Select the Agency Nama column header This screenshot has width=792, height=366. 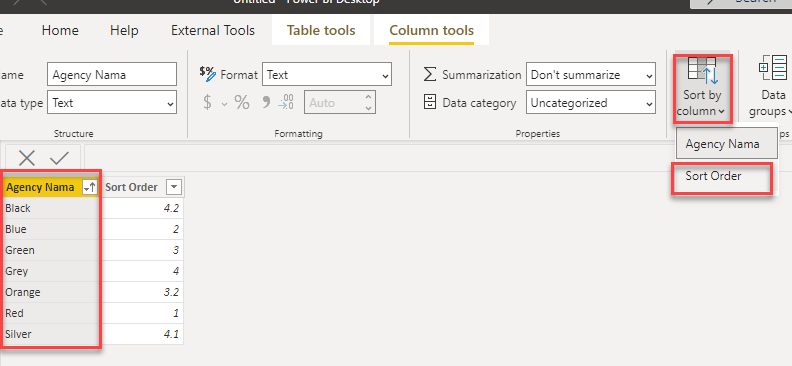[40, 187]
